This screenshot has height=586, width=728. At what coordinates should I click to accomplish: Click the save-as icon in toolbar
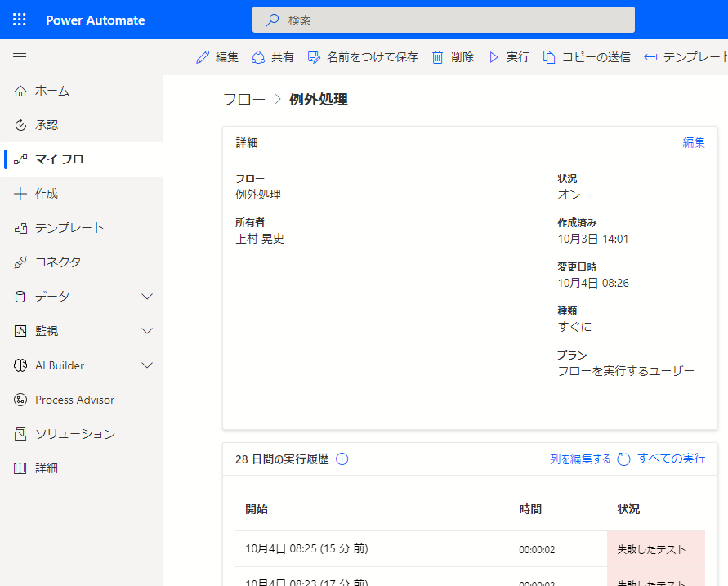[x=314, y=57]
